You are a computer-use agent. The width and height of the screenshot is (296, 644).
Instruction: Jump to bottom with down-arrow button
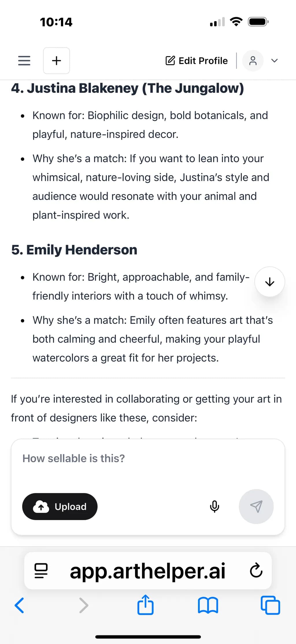[270, 282]
